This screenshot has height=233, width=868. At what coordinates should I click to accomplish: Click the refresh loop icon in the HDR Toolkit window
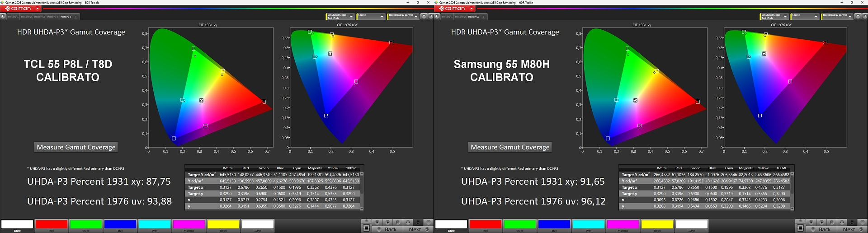(852, 222)
